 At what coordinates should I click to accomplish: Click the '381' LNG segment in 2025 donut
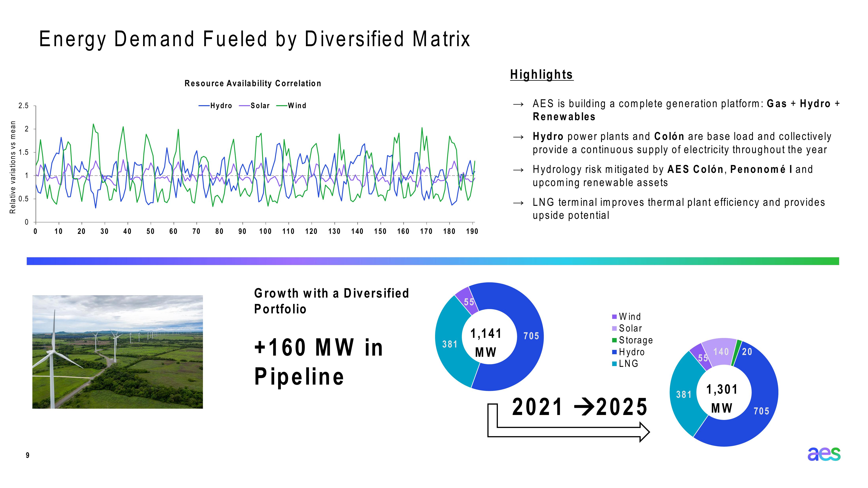click(x=684, y=394)
